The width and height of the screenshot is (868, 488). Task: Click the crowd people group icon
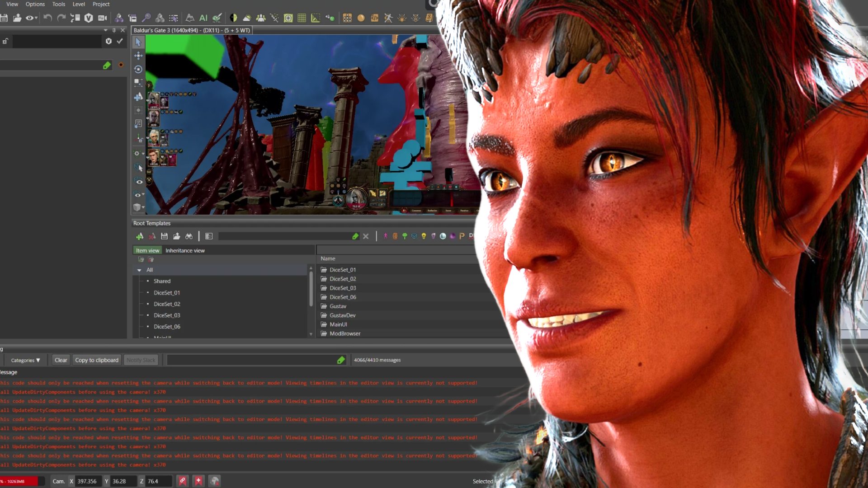click(x=261, y=18)
